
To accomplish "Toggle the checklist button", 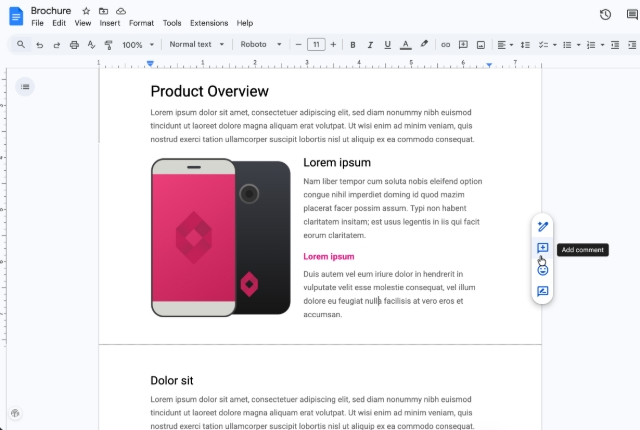I will tap(543, 45).
